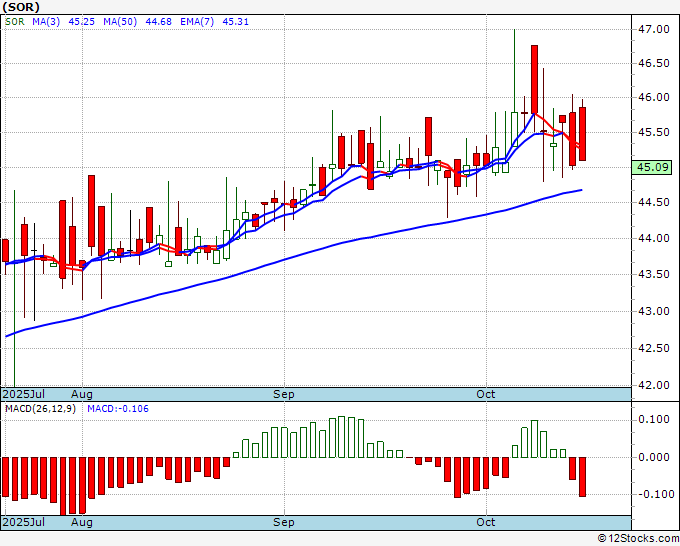
Task: Click the 2025Jul label on price chart axis
Action: pos(24,394)
